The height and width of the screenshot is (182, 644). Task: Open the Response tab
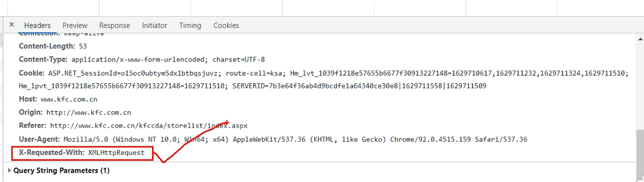pyautogui.click(x=115, y=25)
